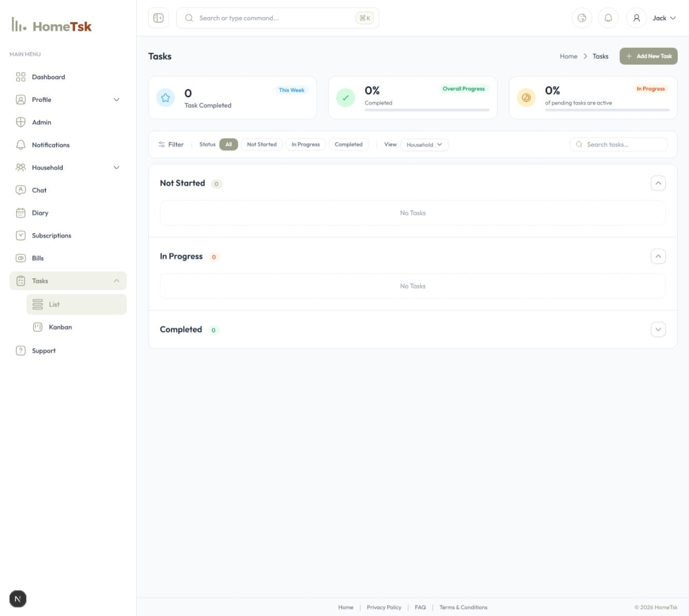Click the Add New Task button
Screen dimensions: 689x616
[648, 56]
